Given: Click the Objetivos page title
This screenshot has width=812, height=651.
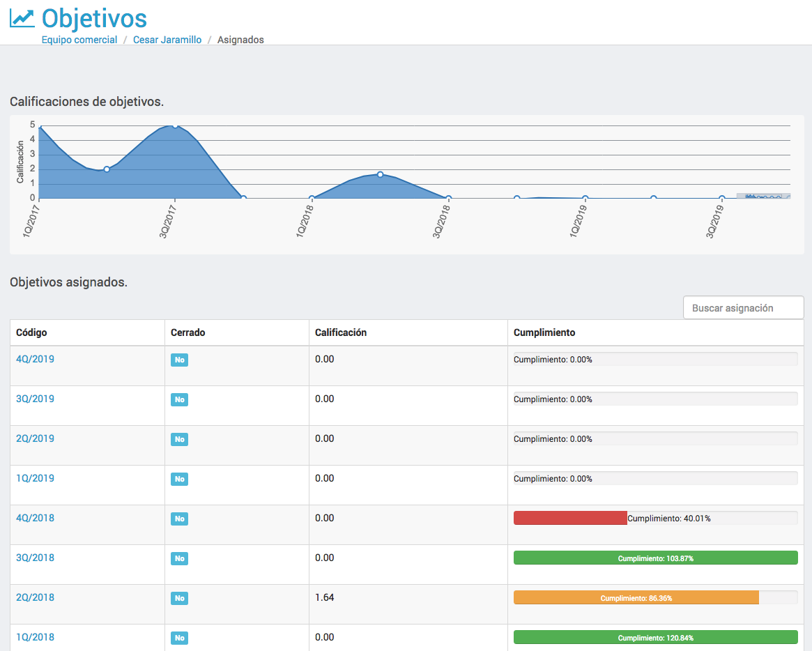Looking at the screenshot, I should (x=94, y=19).
